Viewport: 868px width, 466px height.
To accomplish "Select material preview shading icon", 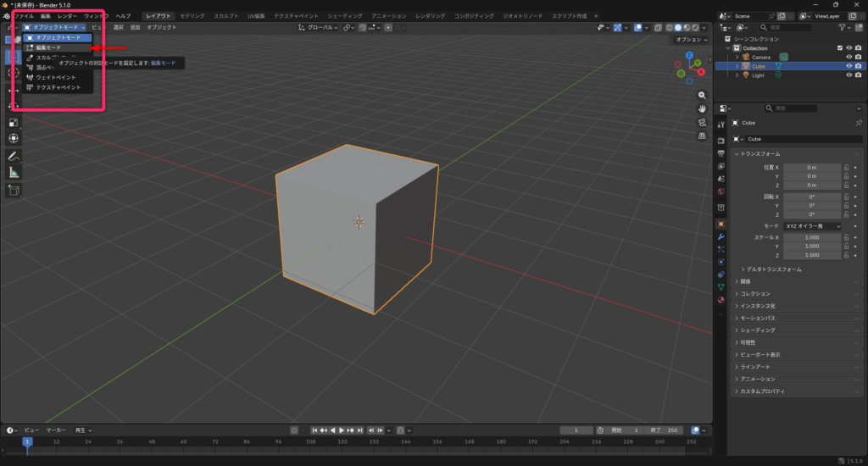I will pyautogui.click(x=687, y=27).
